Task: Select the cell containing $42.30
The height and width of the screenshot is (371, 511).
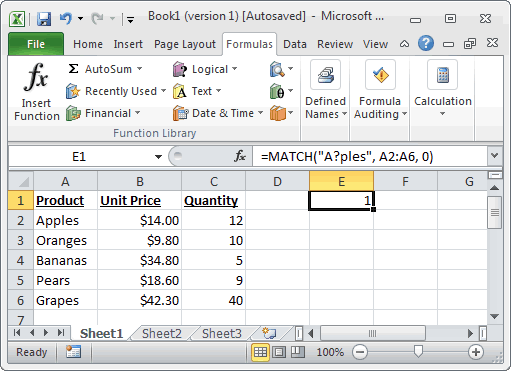Action: click(140, 300)
